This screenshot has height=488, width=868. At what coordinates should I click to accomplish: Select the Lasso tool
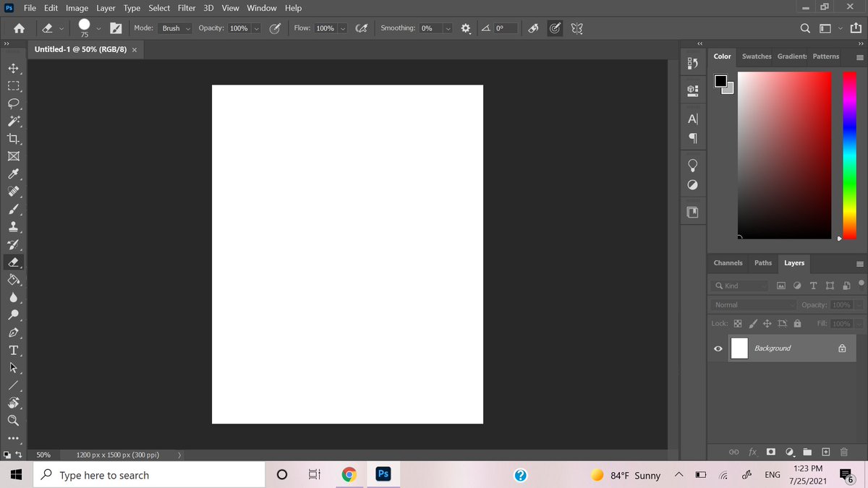coord(13,104)
